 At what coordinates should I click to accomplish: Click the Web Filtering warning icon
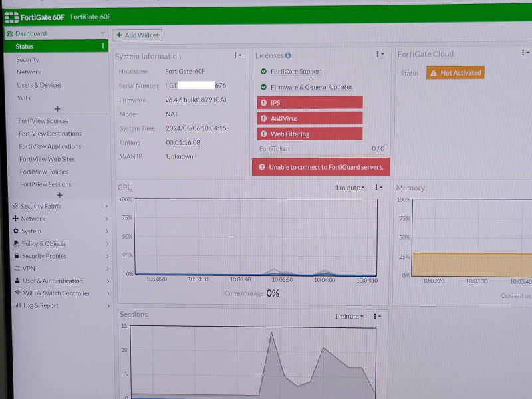(263, 134)
